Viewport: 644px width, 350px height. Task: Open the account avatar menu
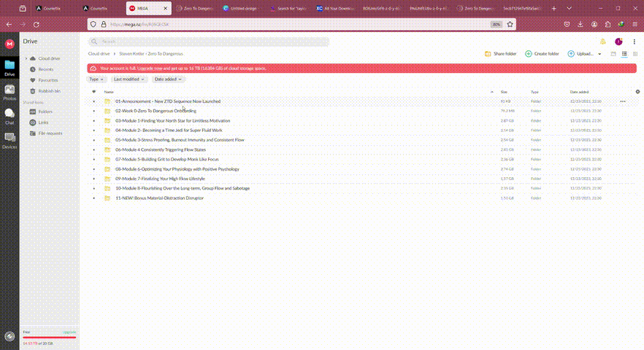click(618, 42)
